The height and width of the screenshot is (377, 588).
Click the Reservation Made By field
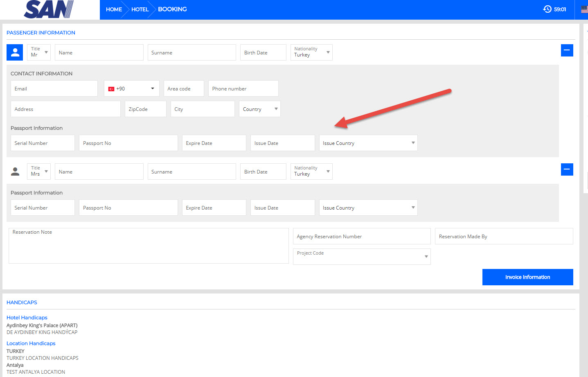pos(504,236)
